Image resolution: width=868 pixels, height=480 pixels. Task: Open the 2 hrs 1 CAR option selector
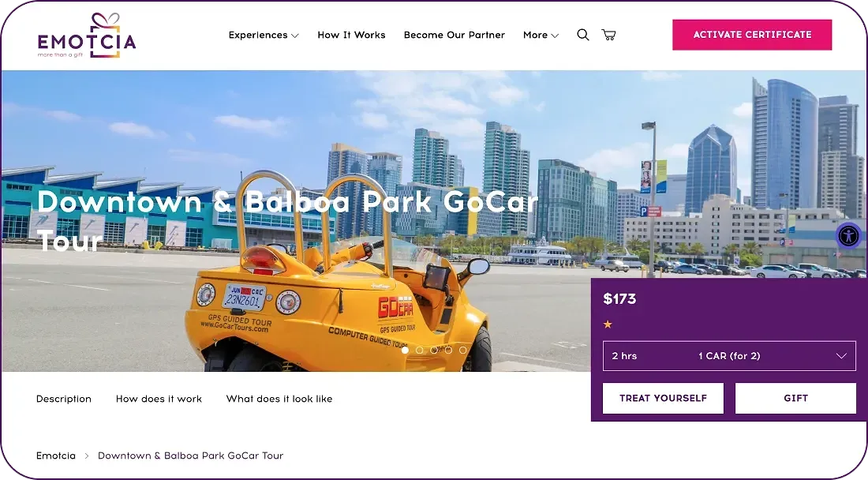729,356
